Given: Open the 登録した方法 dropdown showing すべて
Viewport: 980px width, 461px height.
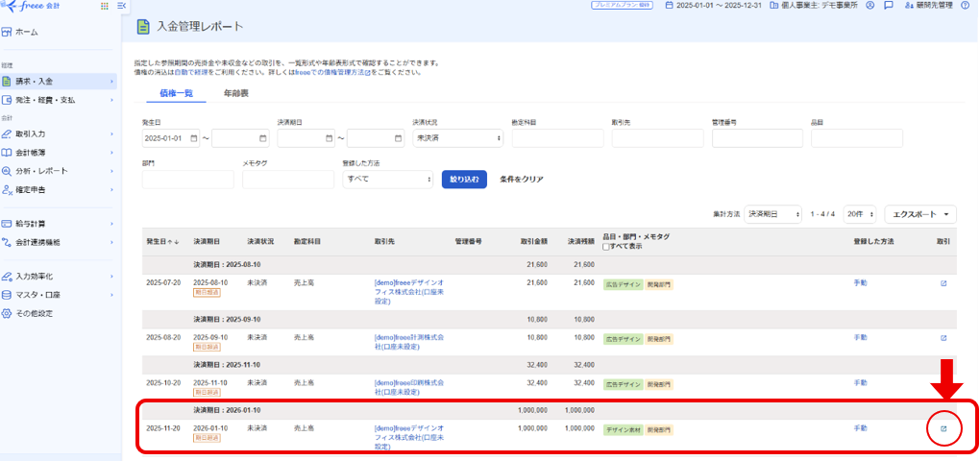Looking at the screenshot, I should (x=388, y=180).
